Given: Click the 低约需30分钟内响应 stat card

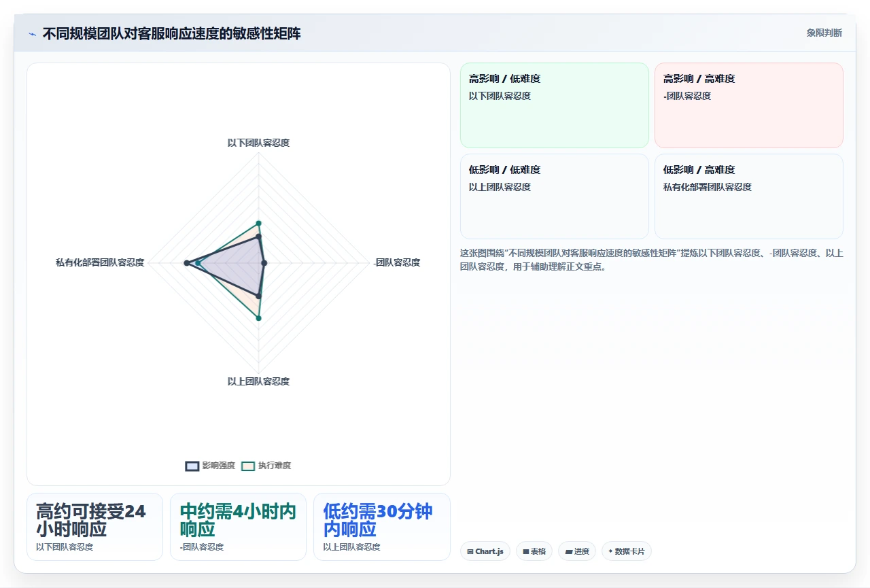Looking at the screenshot, I should click(x=382, y=527).
